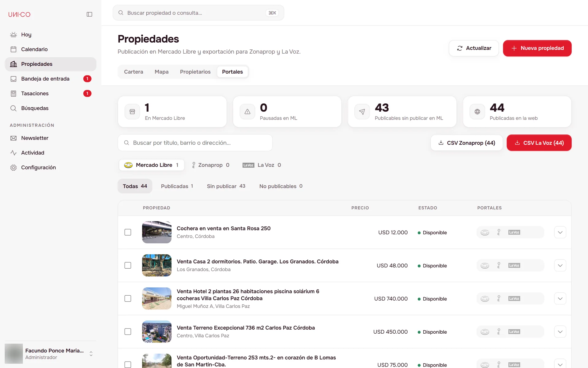Open Configuración settings
This screenshot has width=588, height=368.
click(x=51, y=167)
